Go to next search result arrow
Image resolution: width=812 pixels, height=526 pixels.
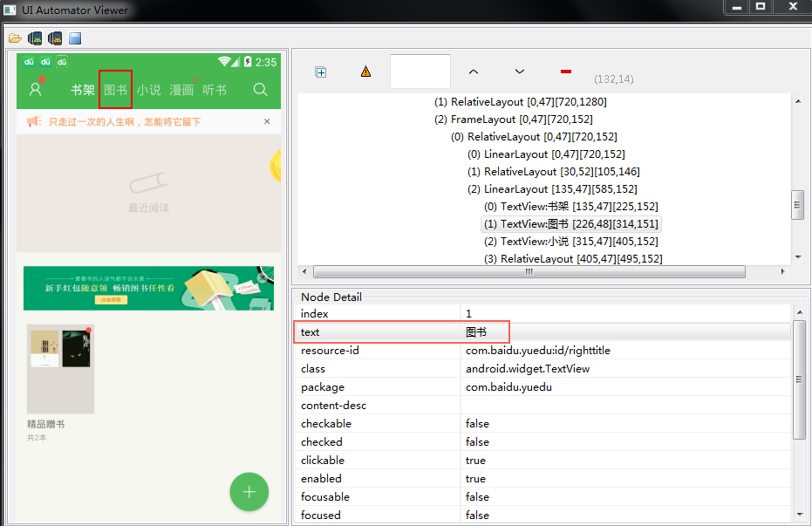click(x=520, y=72)
